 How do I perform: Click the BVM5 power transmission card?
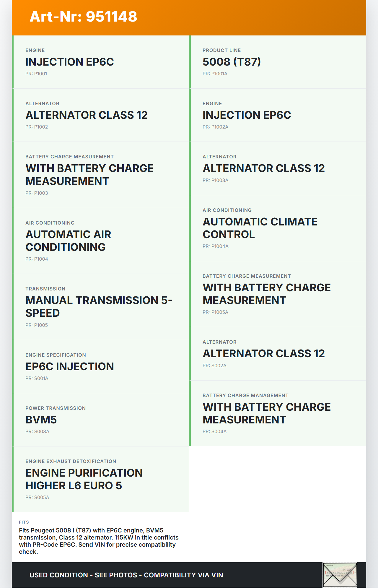[100, 420]
